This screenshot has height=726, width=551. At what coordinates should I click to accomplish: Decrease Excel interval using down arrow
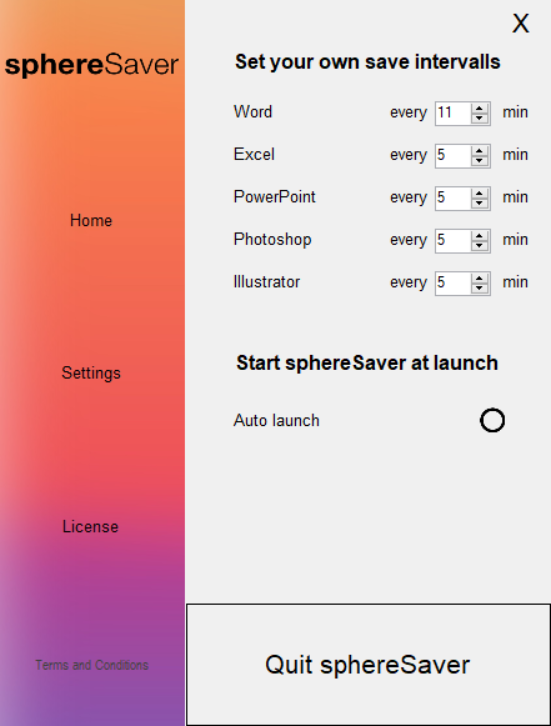[480, 161]
